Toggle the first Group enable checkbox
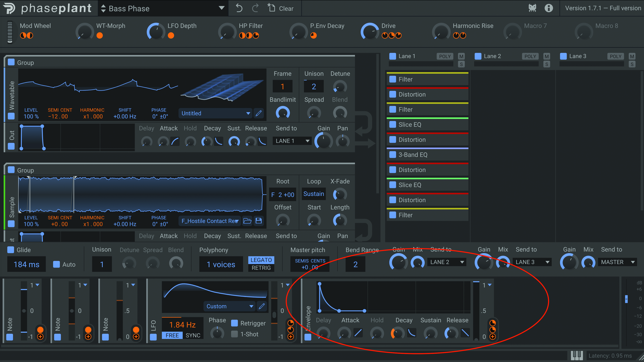The width and height of the screenshot is (644, 362). [11, 62]
